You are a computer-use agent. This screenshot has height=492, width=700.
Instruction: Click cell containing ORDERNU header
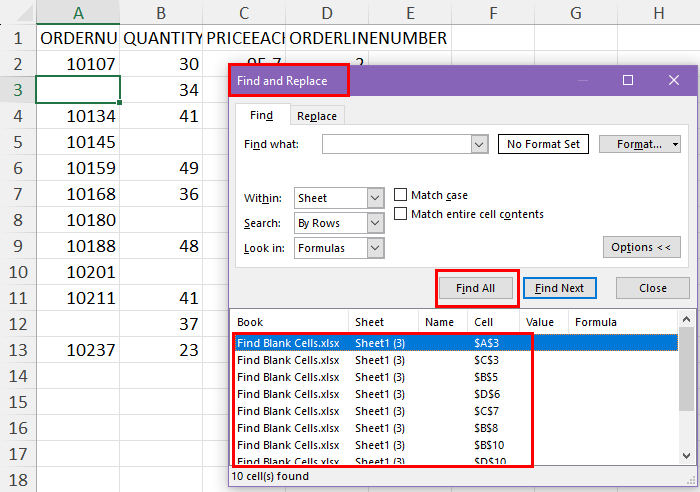click(78, 38)
